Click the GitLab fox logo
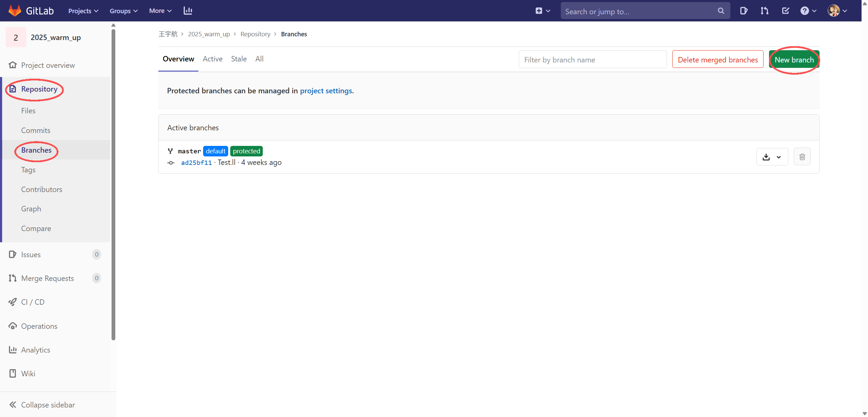Screen dimensions: 868x417 coord(15,11)
